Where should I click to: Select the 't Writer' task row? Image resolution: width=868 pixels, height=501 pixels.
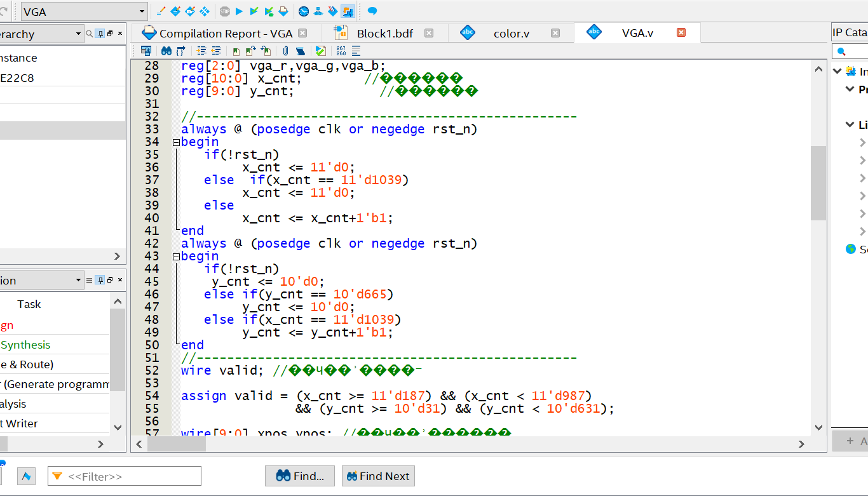point(55,424)
